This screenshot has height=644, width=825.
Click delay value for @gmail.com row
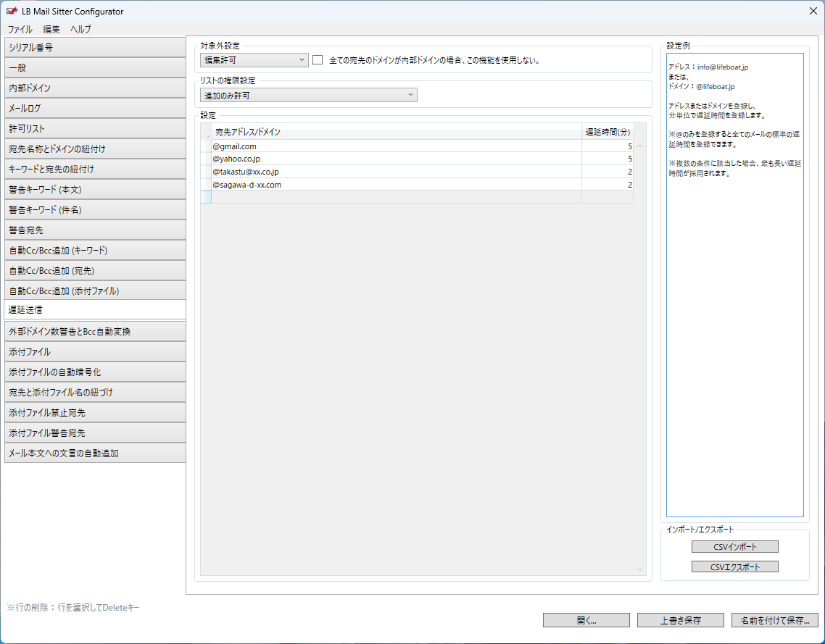point(608,146)
